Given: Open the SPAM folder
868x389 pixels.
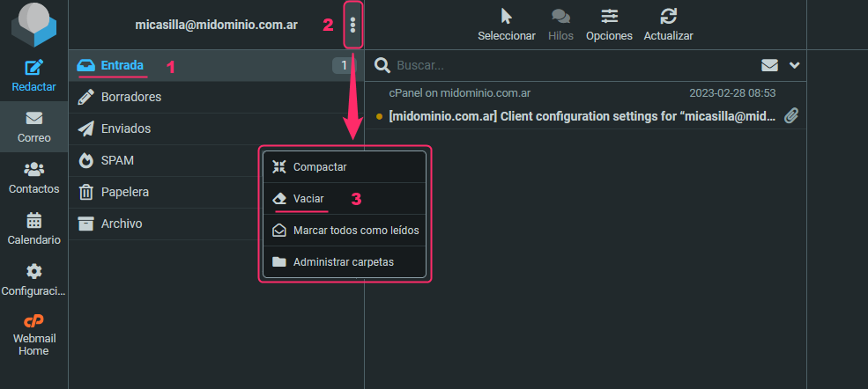Looking at the screenshot, I should pyautogui.click(x=216, y=161).
